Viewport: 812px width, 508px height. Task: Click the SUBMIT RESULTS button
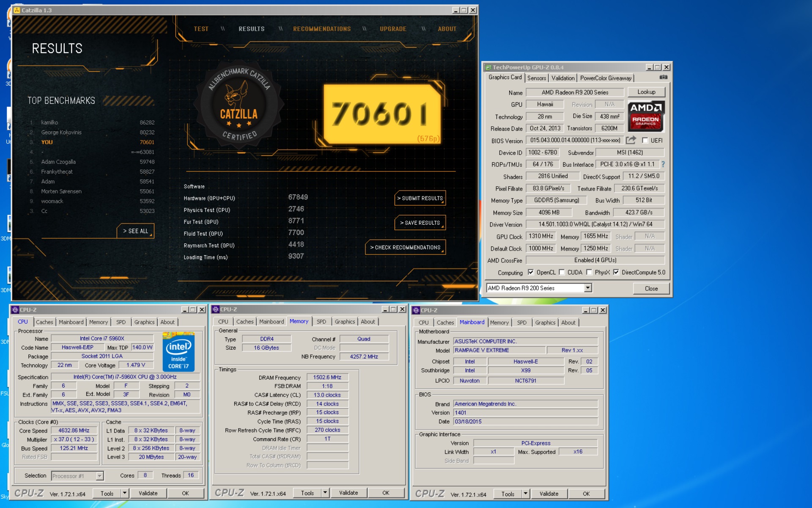[420, 198]
